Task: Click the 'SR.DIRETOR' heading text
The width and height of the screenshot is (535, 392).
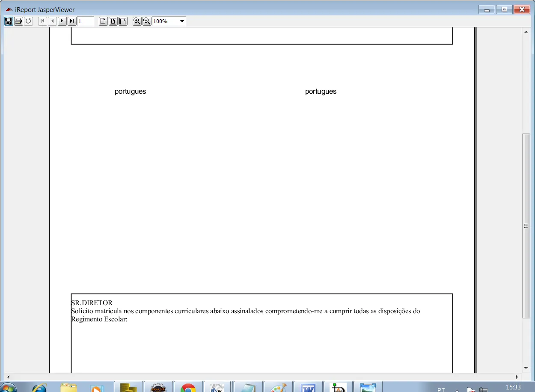Action: coord(92,303)
